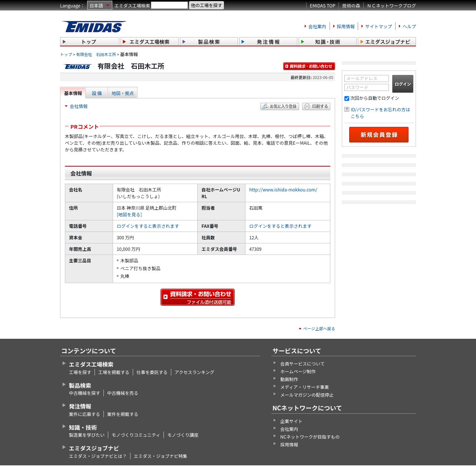476x469 pixels.
Task: Click footer モノづくり講座 link
Action: point(183,435)
